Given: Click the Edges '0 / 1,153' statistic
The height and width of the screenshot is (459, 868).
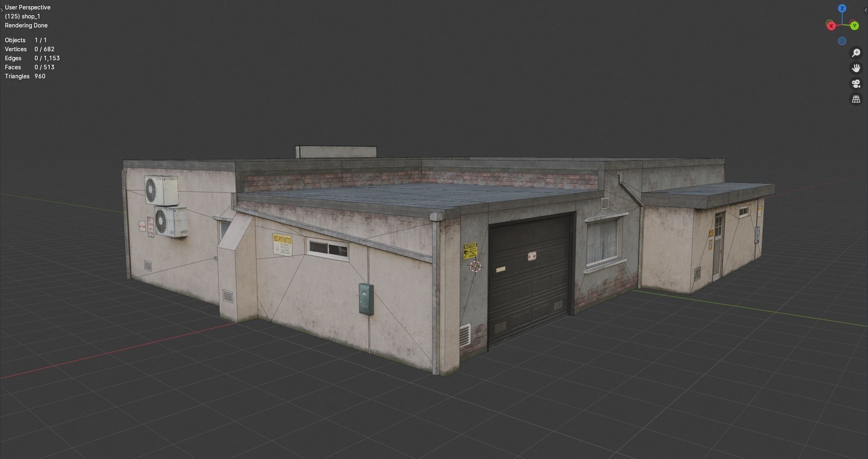Looking at the screenshot, I should tap(47, 58).
